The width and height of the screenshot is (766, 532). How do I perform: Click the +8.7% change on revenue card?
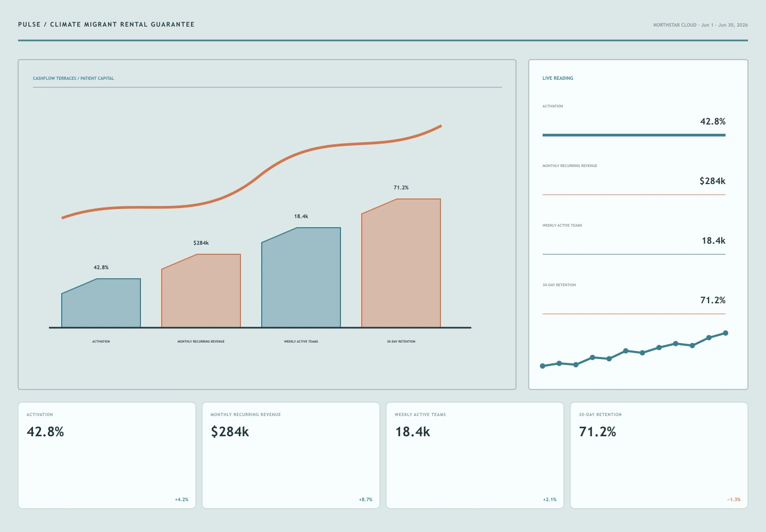coord(365,500)
